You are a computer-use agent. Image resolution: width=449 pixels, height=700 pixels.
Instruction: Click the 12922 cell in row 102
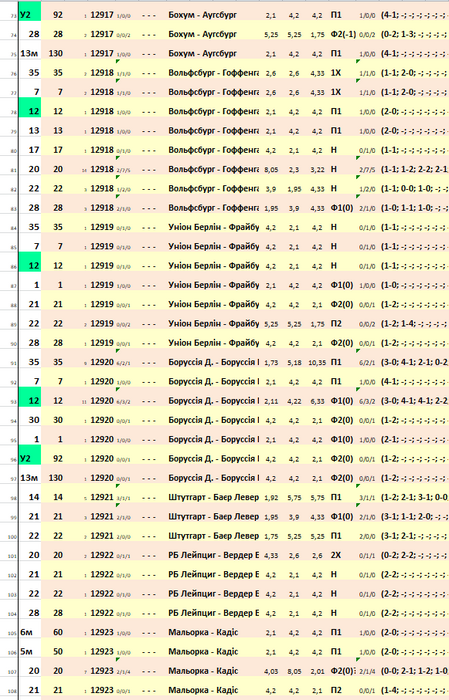click(x=102, y=574)
